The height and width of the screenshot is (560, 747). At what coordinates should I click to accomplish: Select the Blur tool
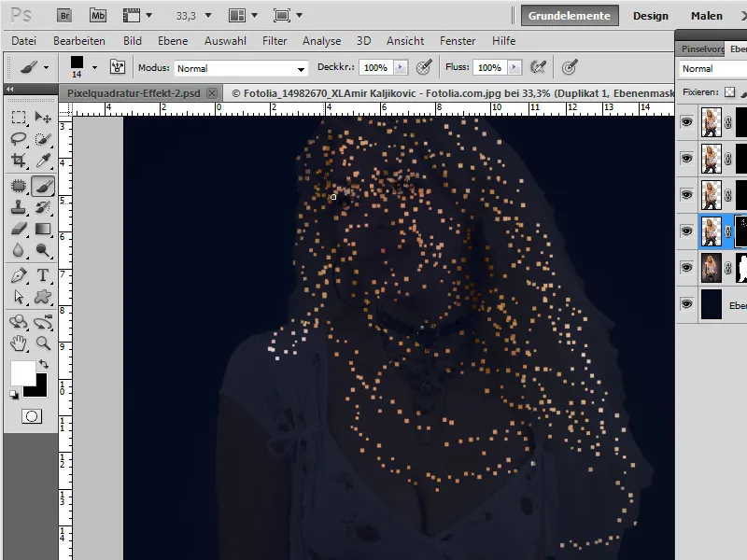click(19, 250)
